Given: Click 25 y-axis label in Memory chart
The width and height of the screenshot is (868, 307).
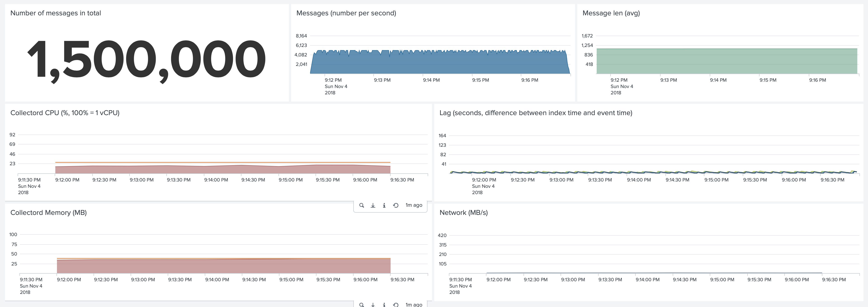Looking at the screenshot, I should [14, 264].
